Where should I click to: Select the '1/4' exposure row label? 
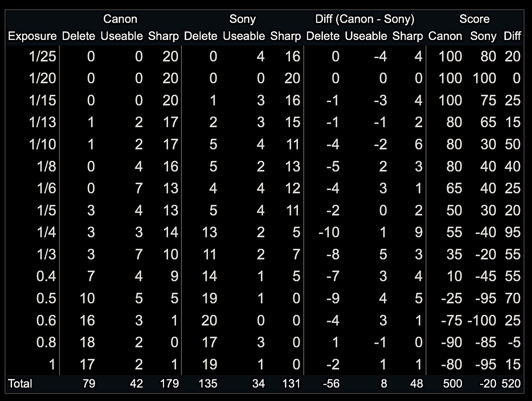coord(46,232)
